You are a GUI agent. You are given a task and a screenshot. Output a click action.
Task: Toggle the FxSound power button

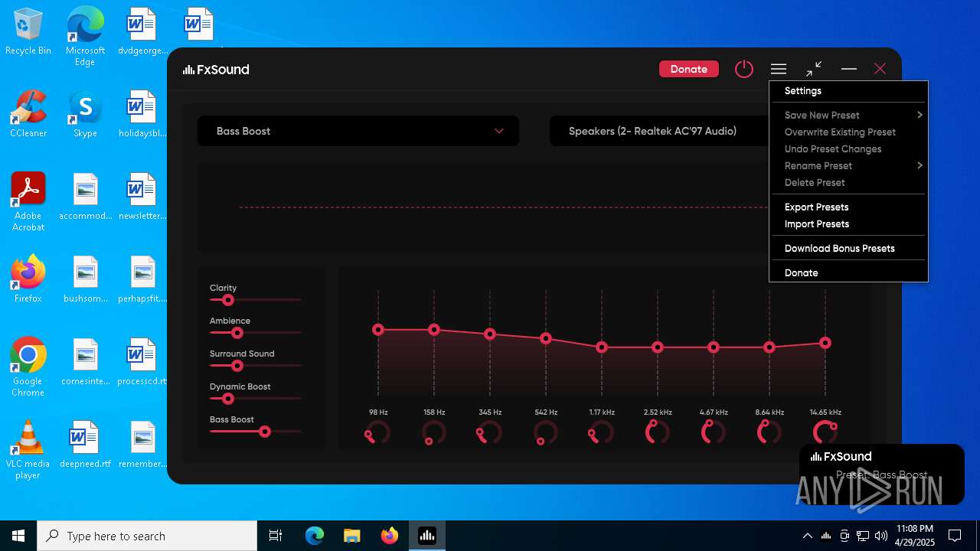(x=744, y=69)
